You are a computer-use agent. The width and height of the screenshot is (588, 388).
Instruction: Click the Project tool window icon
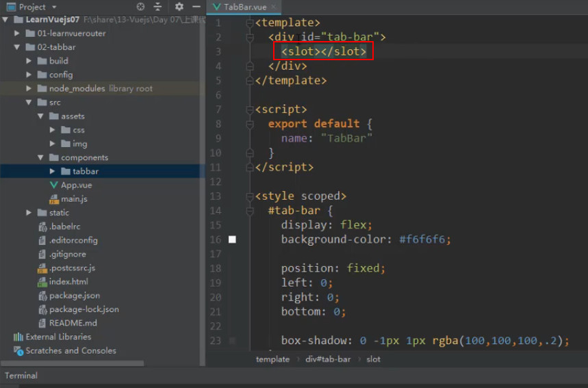(x=11, y=7)
